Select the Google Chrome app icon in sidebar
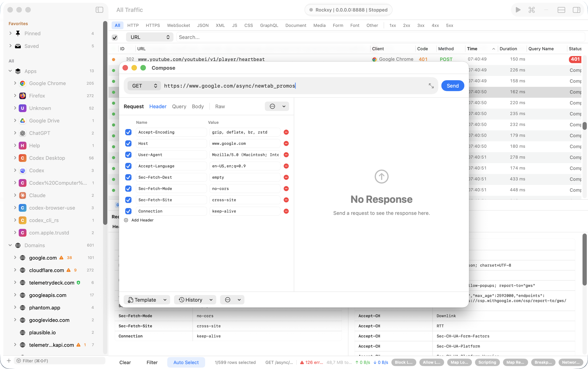 22,83
